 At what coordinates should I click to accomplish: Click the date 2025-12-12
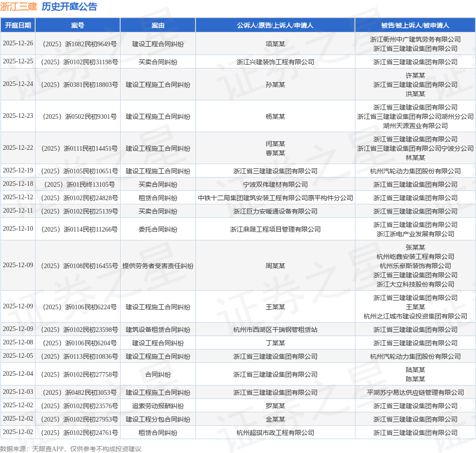(x=18, y=197)
